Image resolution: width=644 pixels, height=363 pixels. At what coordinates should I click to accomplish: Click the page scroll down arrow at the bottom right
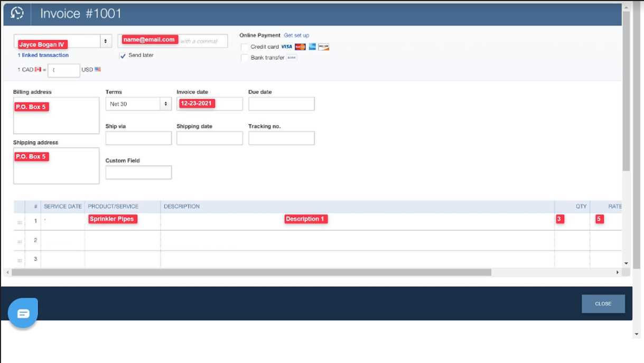(637, 334)
